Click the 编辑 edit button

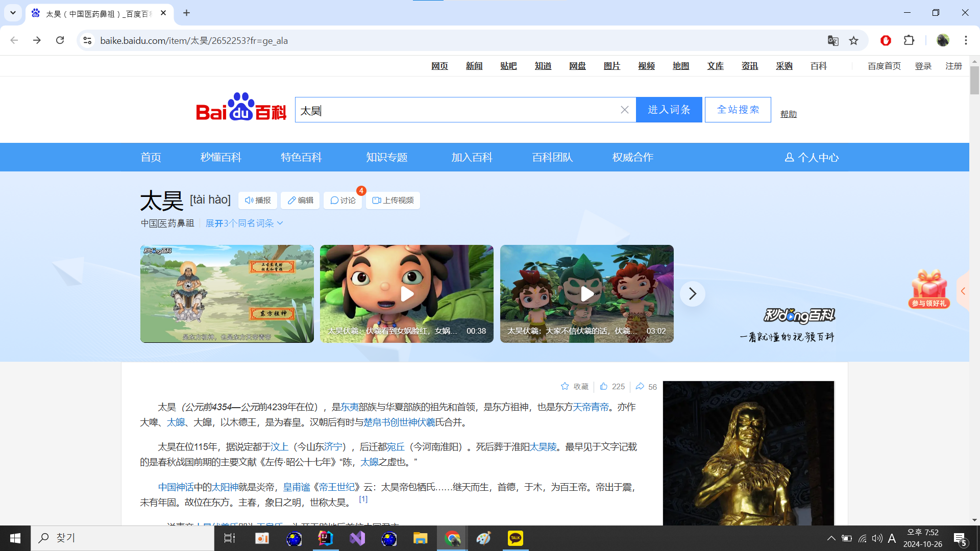pos(300,201)
